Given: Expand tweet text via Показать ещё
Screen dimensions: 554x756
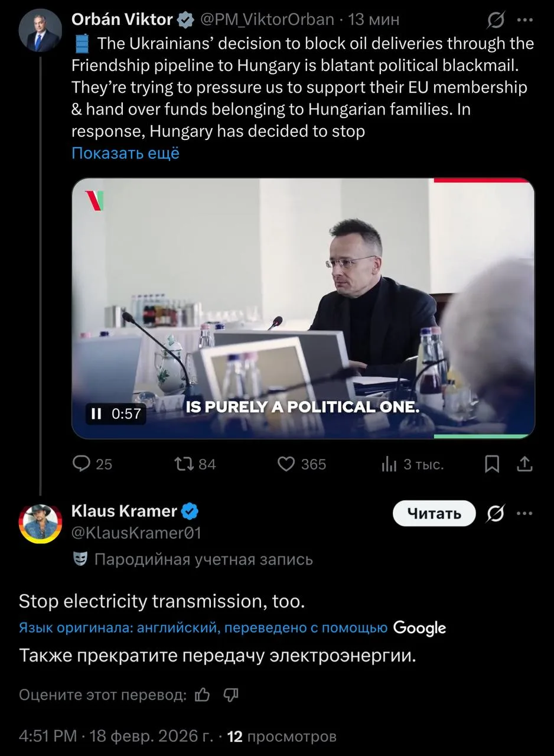Looking at the screenshot, I should [125, 153].
